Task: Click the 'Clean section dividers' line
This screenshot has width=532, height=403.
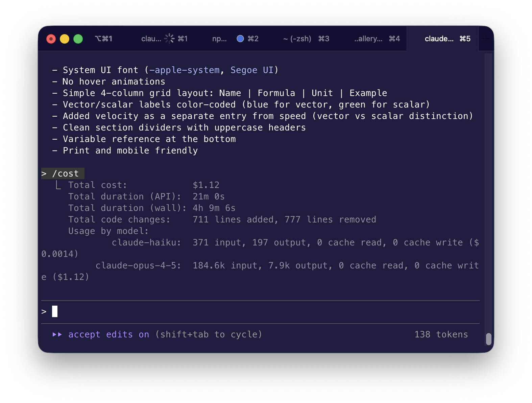Action: [179, 127]
